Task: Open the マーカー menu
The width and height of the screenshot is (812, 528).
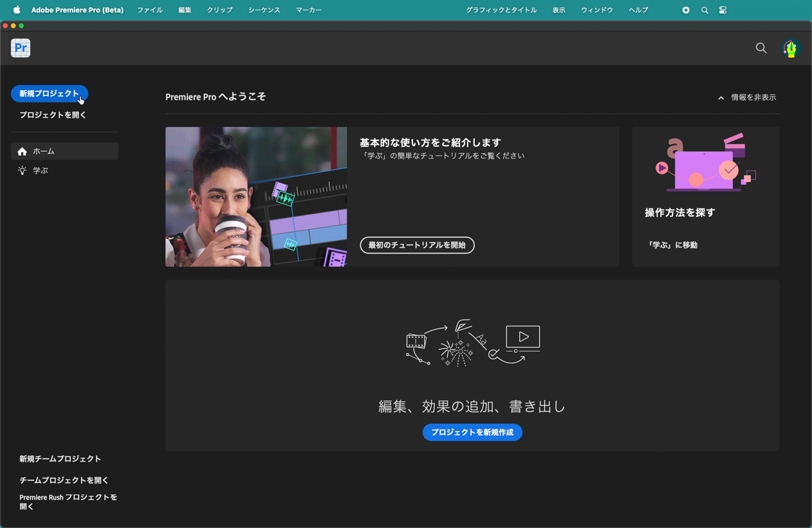Action: 309,10
